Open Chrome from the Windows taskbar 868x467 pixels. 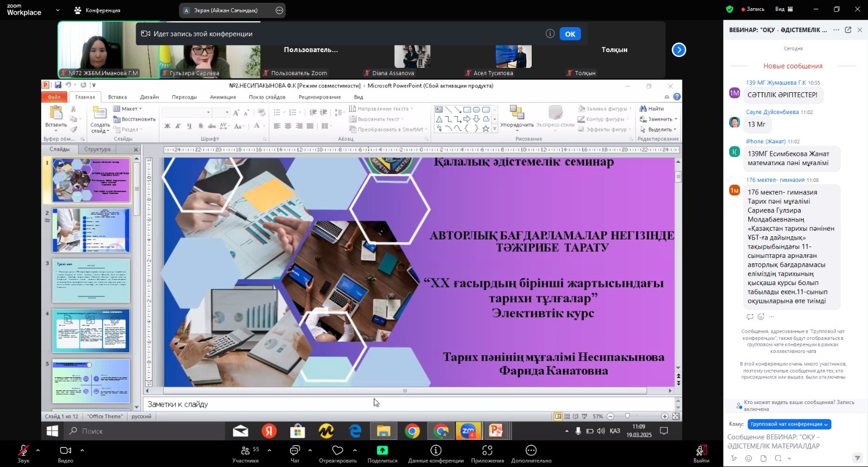[x=412, y=431]
